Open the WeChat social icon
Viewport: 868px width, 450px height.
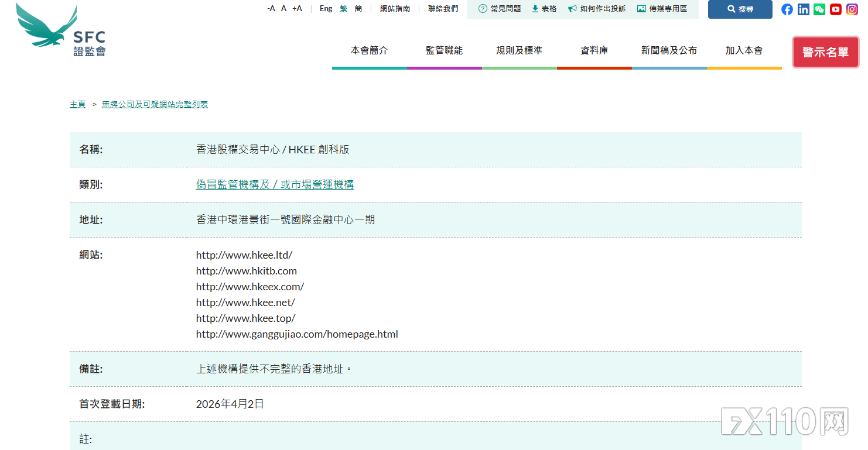coord(819,9)
